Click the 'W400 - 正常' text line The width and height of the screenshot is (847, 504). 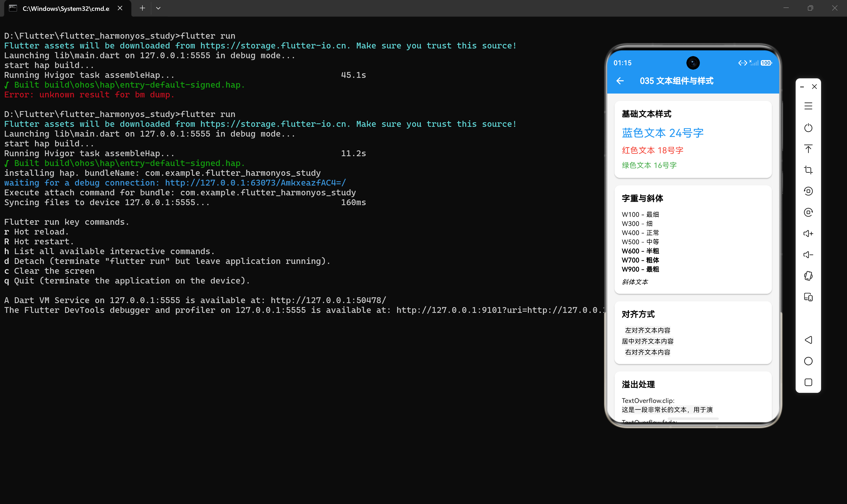pyautogui.click(x=640, y=233)
